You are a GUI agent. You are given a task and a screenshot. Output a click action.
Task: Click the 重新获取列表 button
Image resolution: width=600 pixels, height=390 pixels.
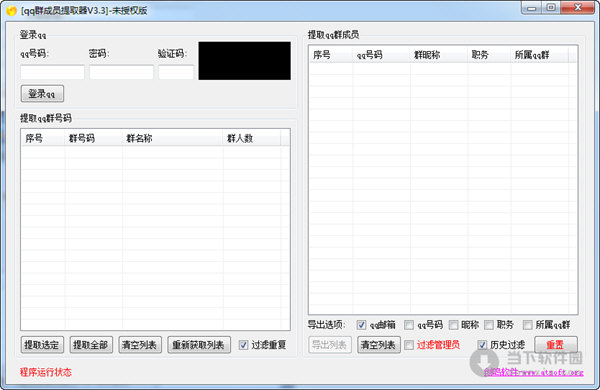pos(199,345)
